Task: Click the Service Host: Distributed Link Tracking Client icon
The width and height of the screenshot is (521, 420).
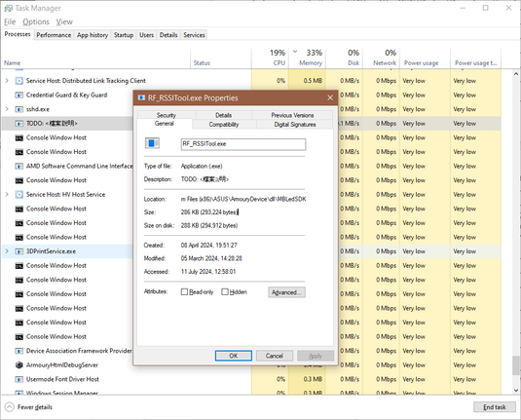Action: pyautogui.click(x=19, y=81)
